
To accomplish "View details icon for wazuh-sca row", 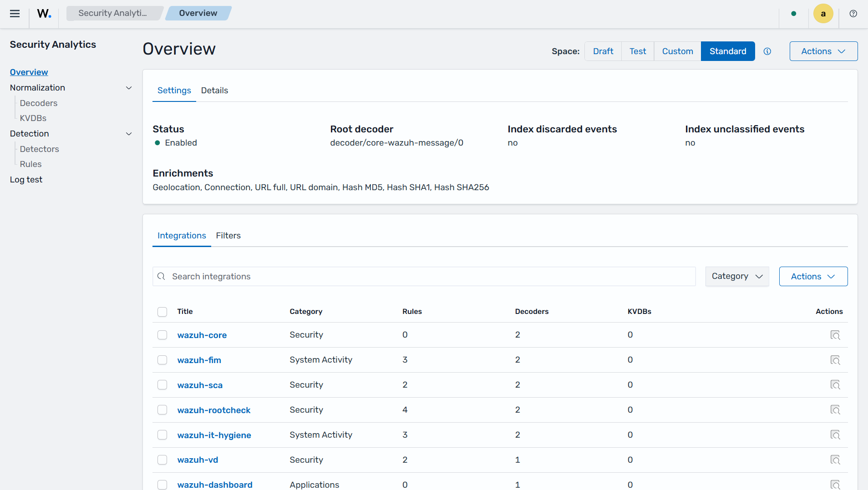I will coord(835,385).
